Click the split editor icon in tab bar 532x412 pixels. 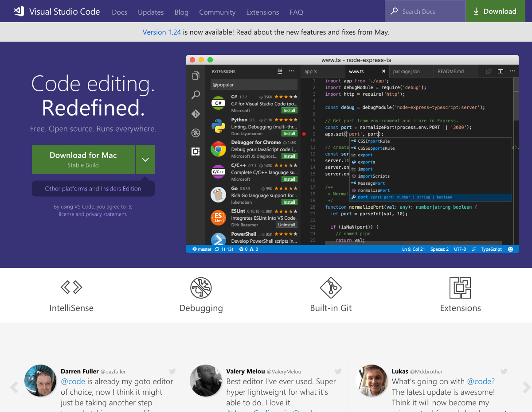501,71
